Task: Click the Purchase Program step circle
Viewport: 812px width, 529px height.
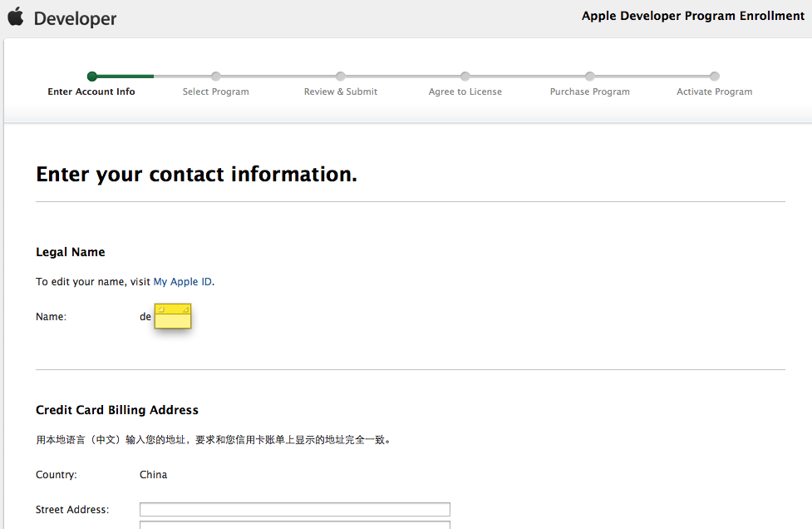Action: click(x=590, y=77)
